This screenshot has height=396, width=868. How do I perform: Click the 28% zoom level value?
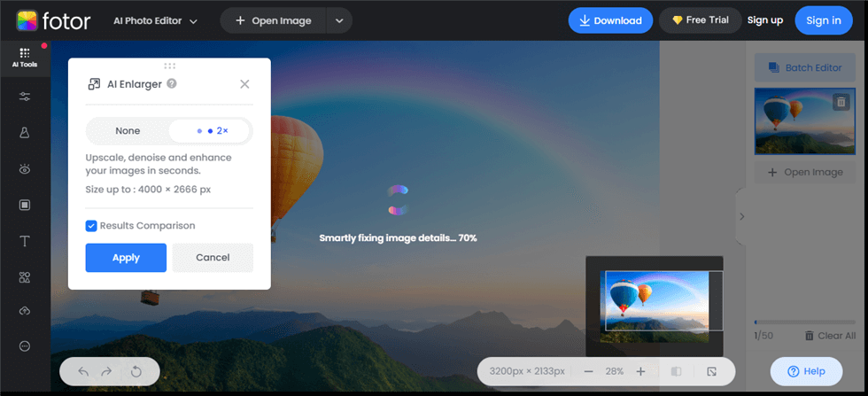coord(615,371)
